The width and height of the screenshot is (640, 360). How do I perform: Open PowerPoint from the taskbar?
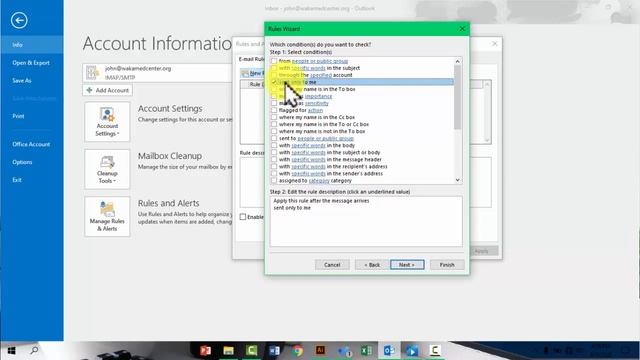click(x=205, y=351)
